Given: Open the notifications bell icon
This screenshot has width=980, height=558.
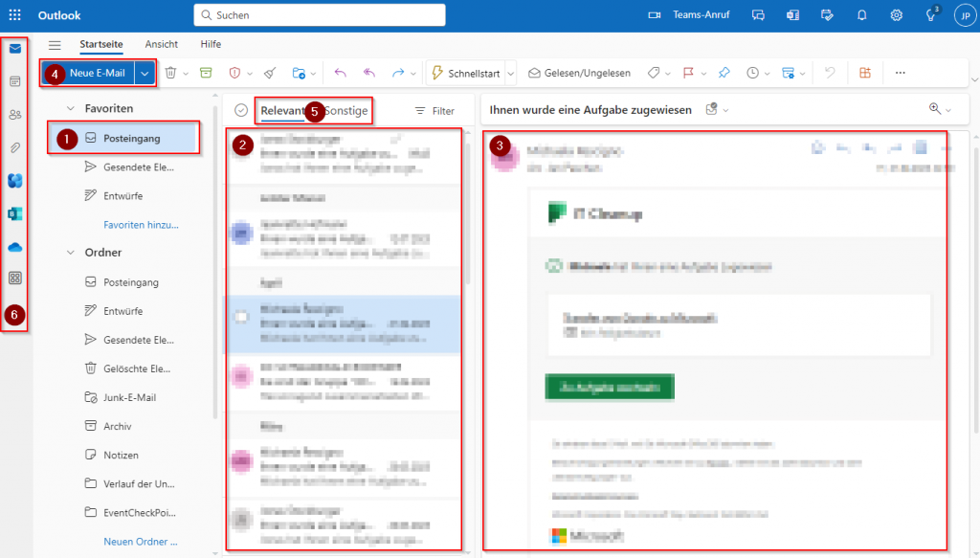Looking at the screenshot, I should (x=861, y=15).
